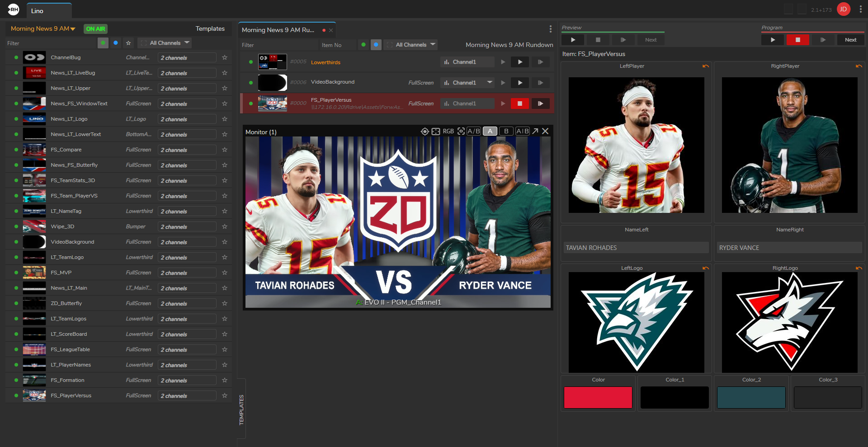
Task: Stop the Preview output
Action: pos(598,40)
